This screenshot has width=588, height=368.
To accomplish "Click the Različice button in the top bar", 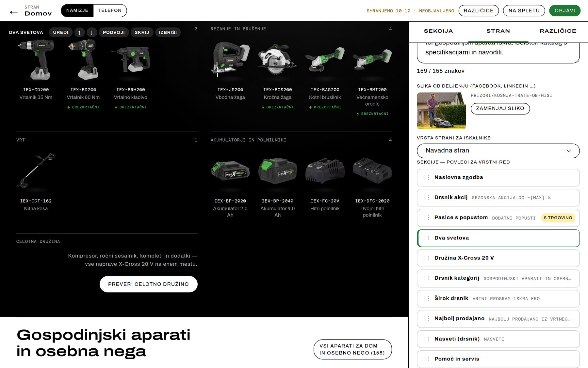I will click(x=479, y=10).
